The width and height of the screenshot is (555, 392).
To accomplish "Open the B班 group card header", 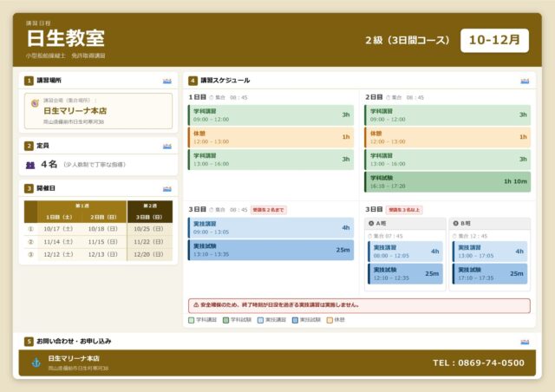I will 490,224.
